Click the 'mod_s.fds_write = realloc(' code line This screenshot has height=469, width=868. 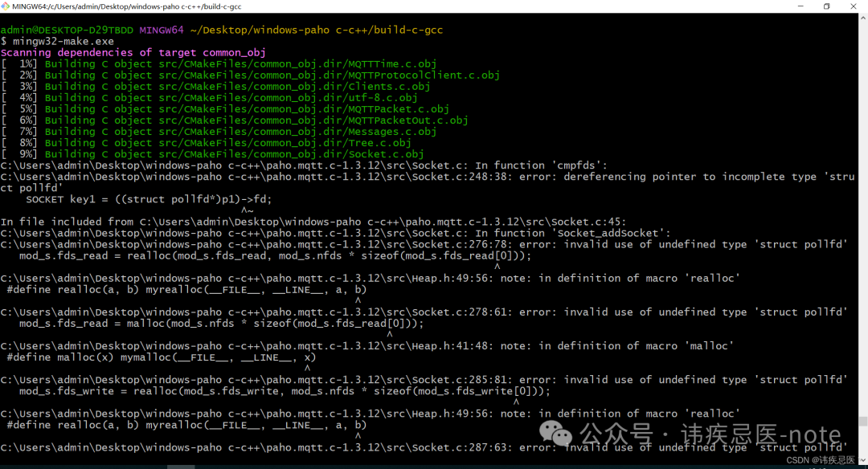pos(285,391)
